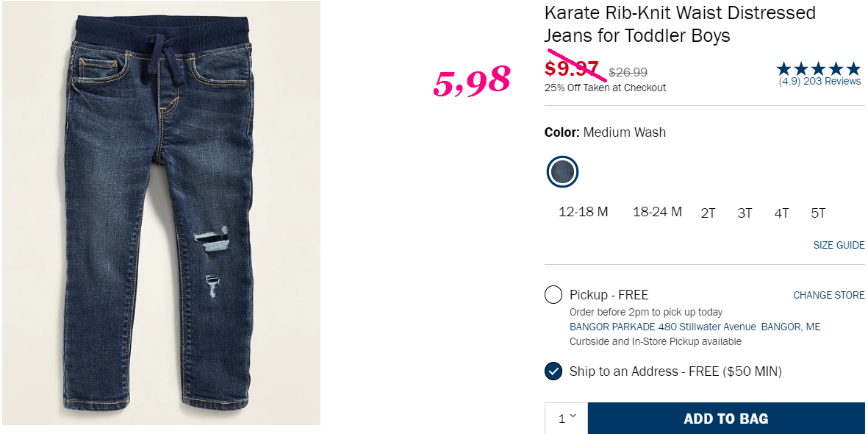This screenshot has width=868, height=434.
Task: Select size 3T
Action: tap(745, 213)
